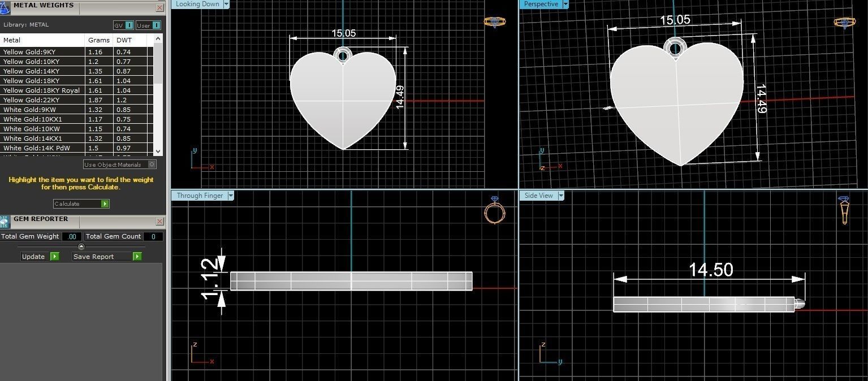Click the Update button
Image resolution: width=868 pixels, height=381 pixels.
click(x=40, y=257)
